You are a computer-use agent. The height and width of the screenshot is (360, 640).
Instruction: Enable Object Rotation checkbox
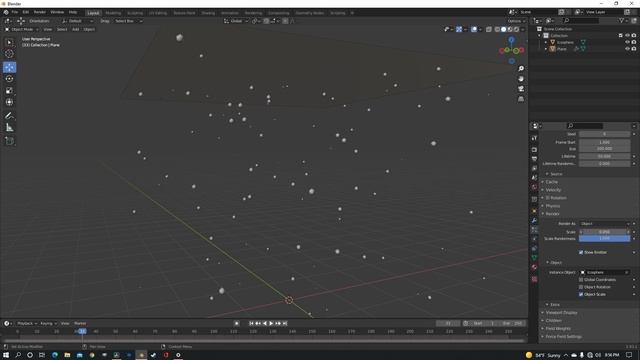581,287
